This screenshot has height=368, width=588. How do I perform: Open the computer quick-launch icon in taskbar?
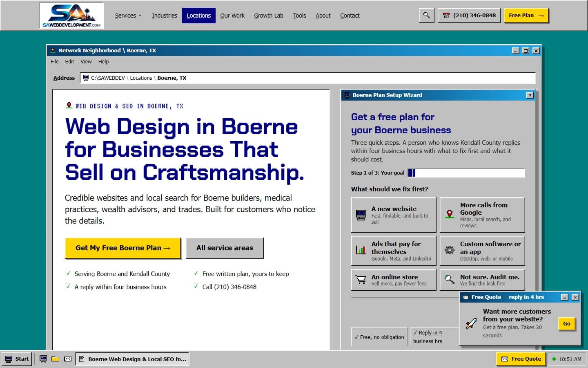point(43,359)
